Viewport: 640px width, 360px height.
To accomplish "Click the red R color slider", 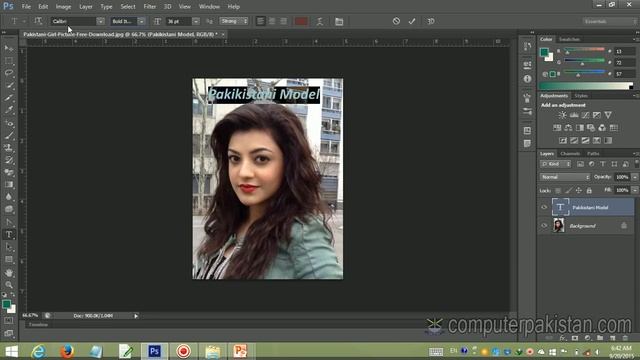I will (584, 50).
